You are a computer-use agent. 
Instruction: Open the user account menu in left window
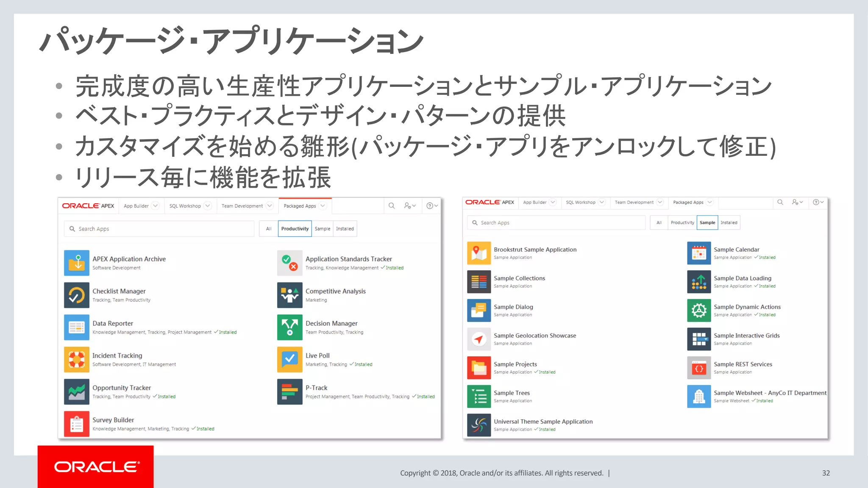click(x=410, y=205)
